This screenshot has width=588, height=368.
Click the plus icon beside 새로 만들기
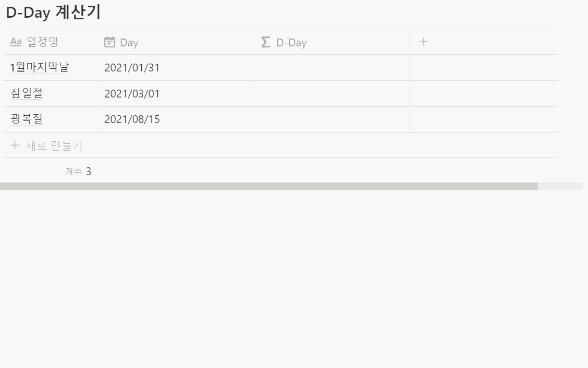click(x=15, y=145)
